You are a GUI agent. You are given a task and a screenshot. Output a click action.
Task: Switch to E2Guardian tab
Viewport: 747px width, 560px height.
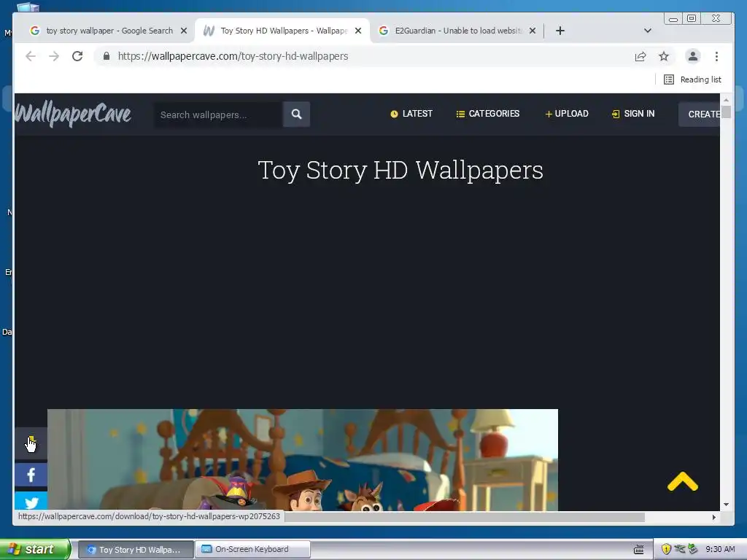(x=457, y=31)
